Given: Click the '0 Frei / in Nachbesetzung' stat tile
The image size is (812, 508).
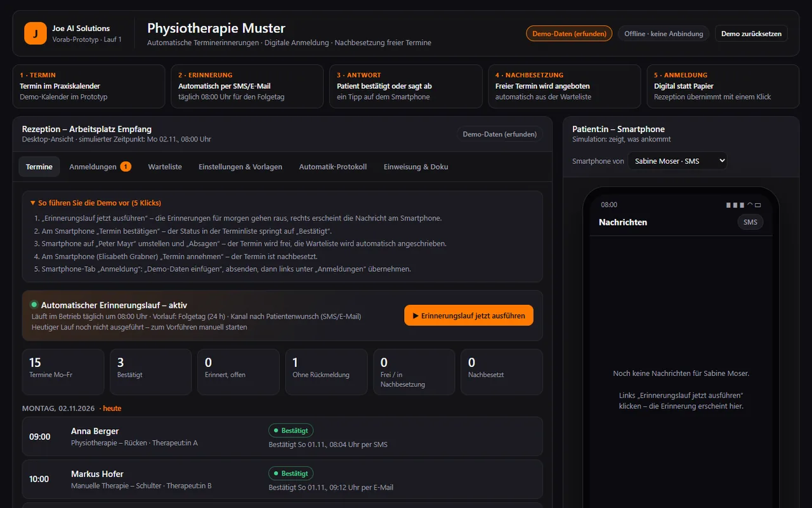Looking at the screenshot, I should click(414, 372).
